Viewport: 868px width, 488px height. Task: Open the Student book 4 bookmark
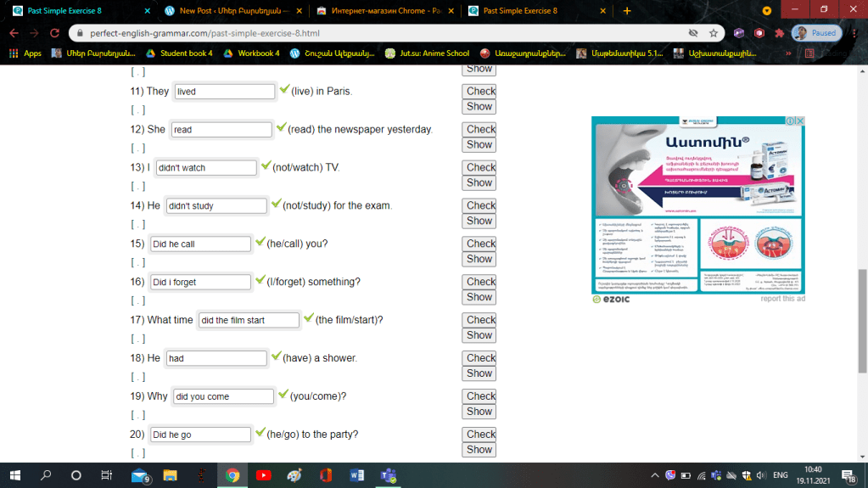tap(178, 53)
